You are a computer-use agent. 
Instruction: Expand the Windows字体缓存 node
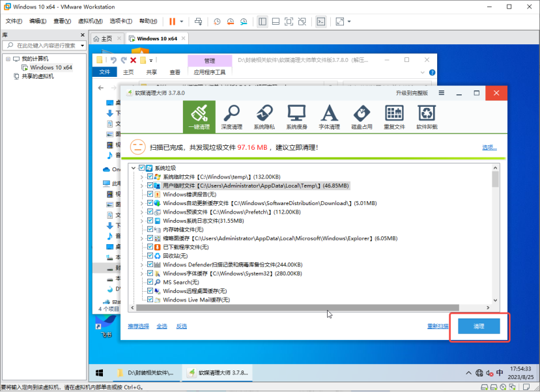point(141,273)
